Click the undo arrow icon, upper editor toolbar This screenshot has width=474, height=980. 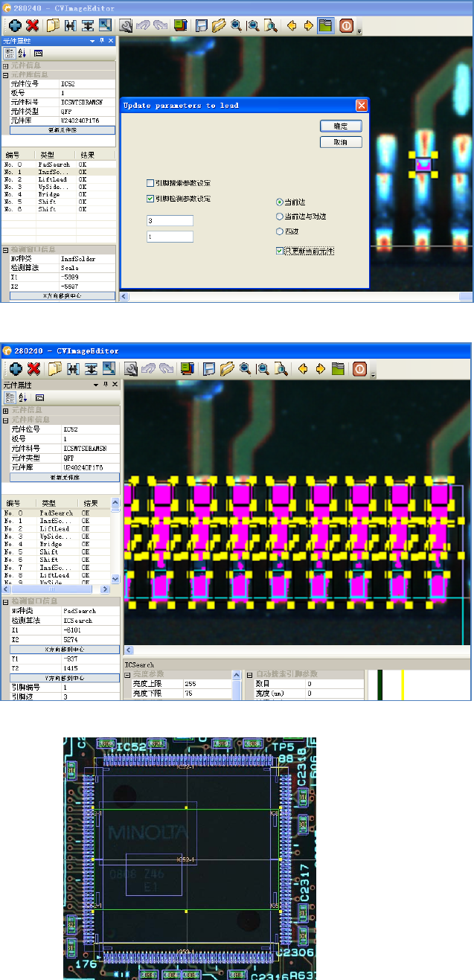tap(144, 25)
